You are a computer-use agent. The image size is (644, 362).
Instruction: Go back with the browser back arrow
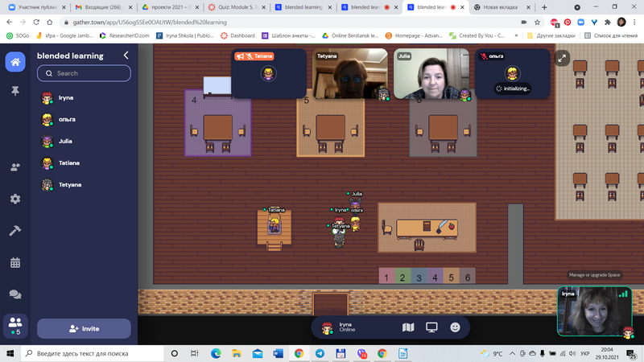coord(10,23)
